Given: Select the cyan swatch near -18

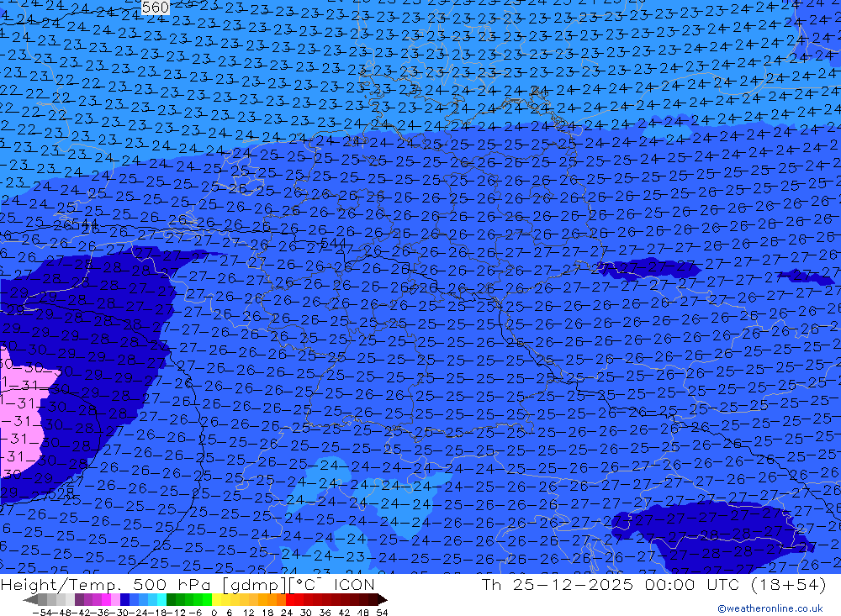Looking at the screenshot, I should 161,599.
